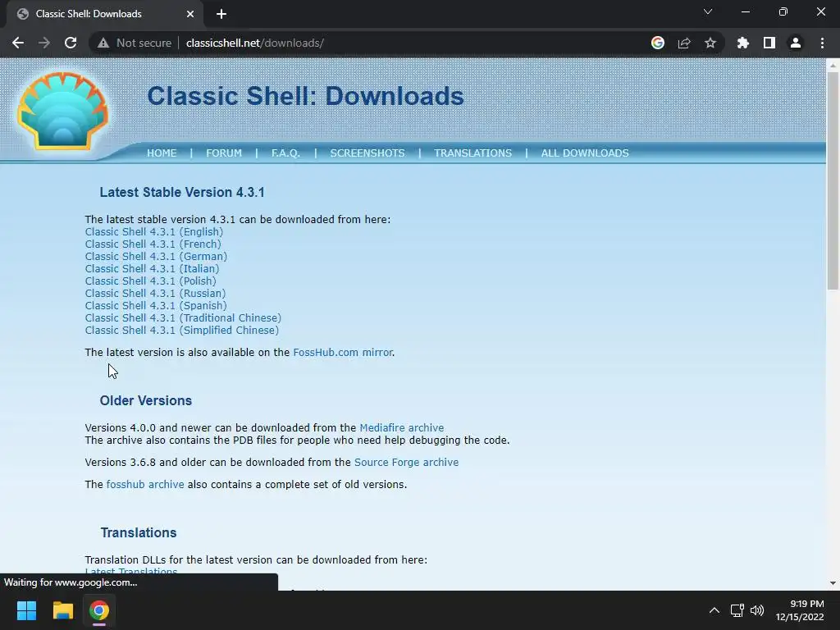Open TRANSLATIONS in the site menu

[x=473, y=153]
